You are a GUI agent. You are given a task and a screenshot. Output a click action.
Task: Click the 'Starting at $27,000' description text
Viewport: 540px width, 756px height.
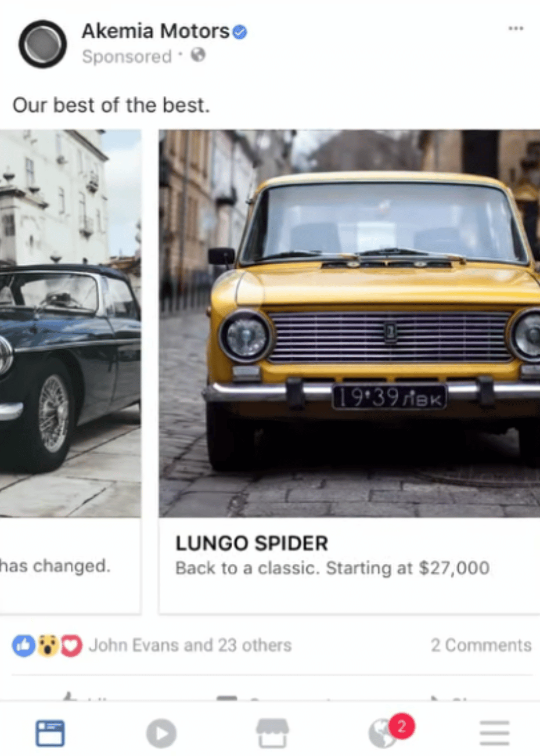408,567
